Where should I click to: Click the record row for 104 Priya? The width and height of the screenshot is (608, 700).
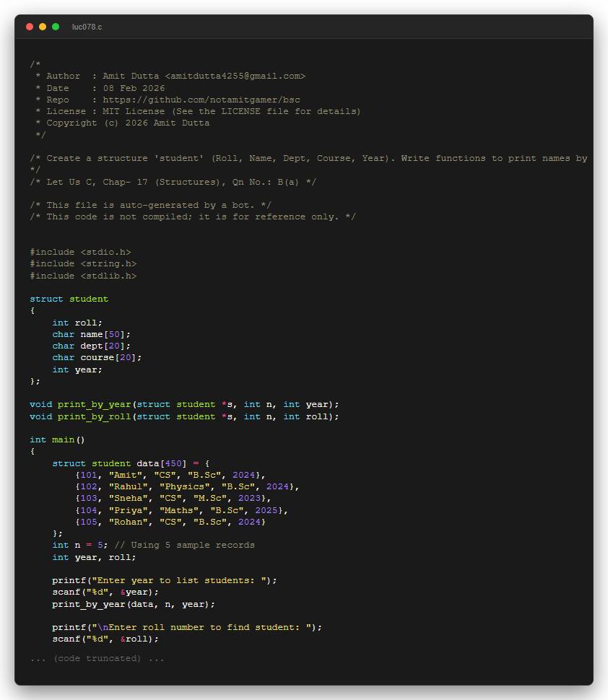click(182, 509)
